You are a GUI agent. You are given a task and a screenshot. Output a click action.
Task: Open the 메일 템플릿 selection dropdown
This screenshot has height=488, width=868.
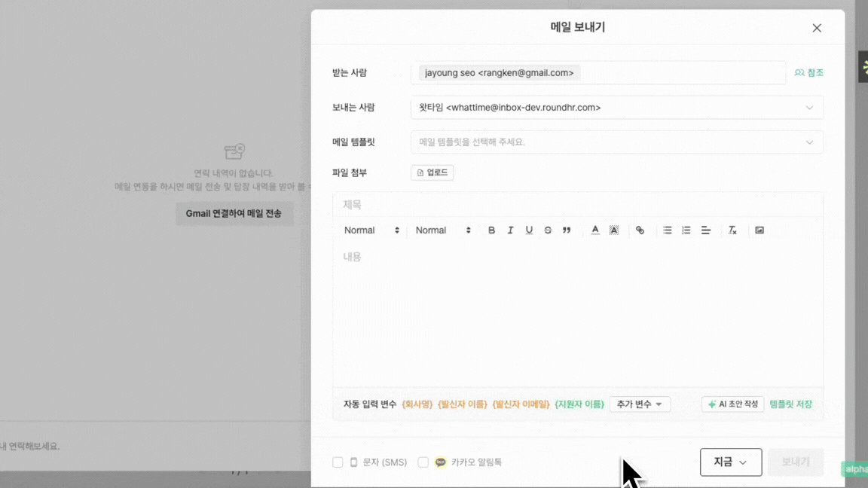616,142
